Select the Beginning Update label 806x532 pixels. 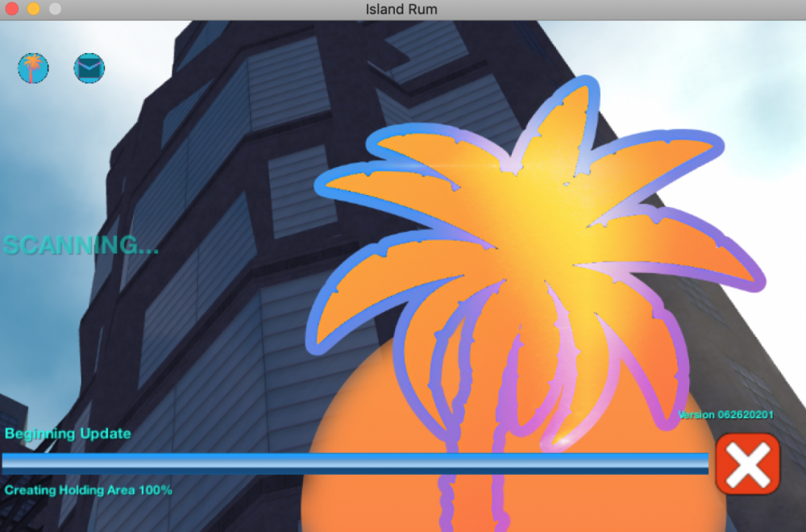click(68, 434)
